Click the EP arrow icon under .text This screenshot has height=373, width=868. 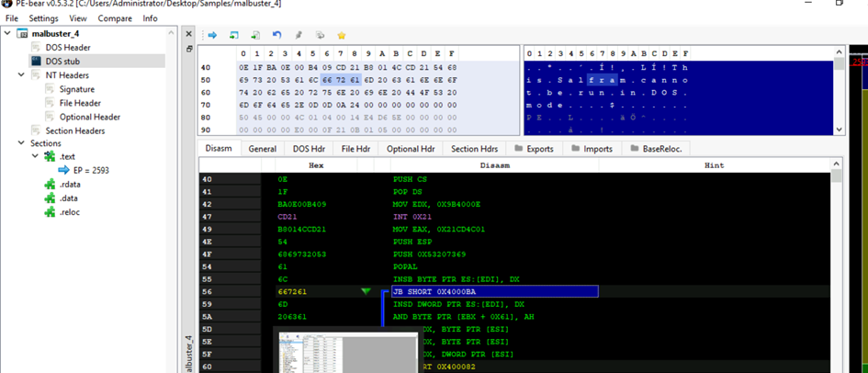(x=63, y=171)
